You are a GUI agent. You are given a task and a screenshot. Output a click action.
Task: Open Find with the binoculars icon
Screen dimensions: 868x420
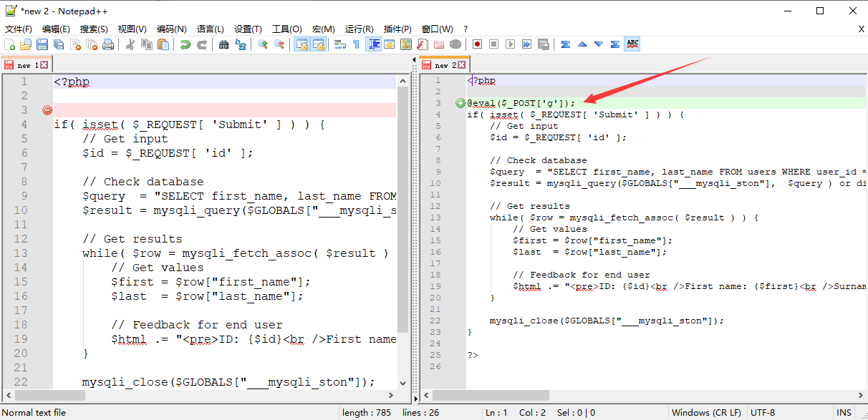(223, 44)
